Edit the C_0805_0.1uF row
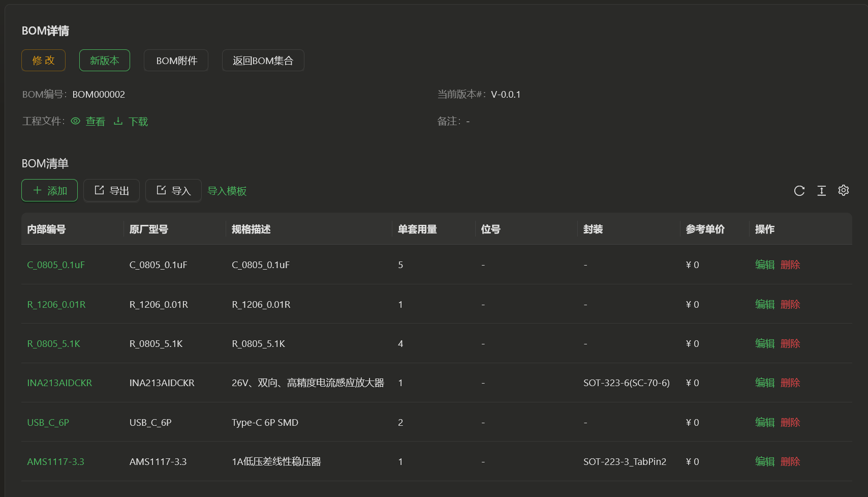Screen dimensions: 868x497 point(765,265)
